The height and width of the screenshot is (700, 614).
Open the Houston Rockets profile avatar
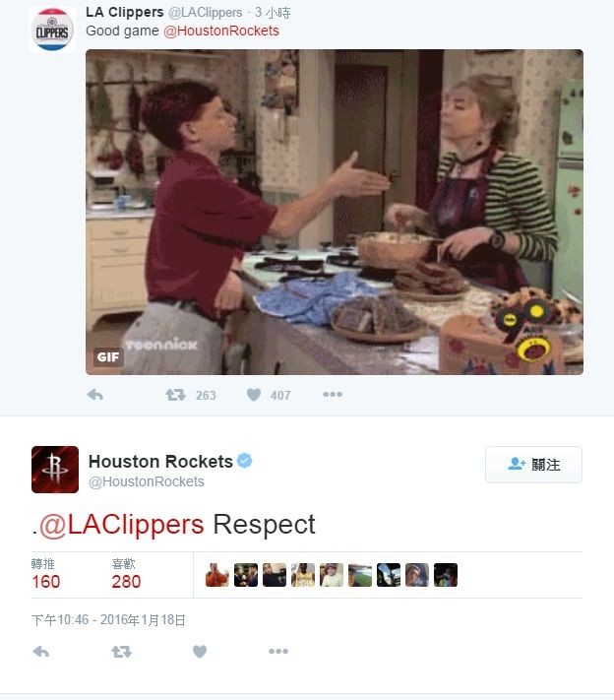(x=55, y=470)
